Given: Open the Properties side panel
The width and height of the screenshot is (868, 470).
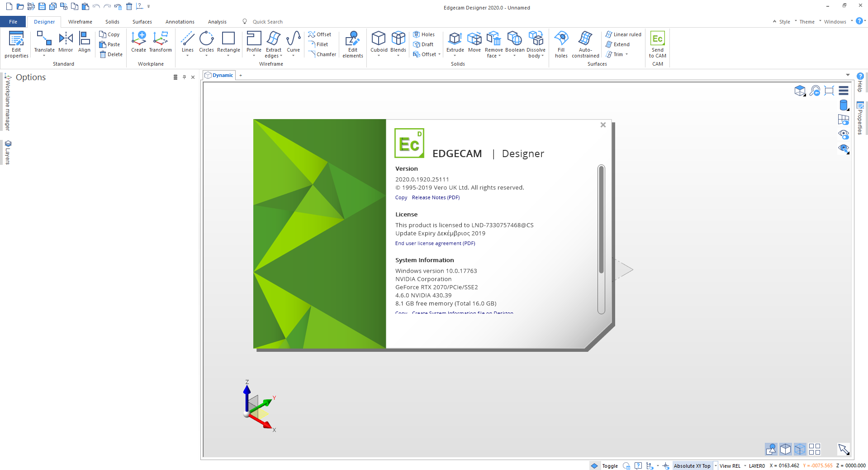Looking at the screenshot, I should click(x=860, y=118).
